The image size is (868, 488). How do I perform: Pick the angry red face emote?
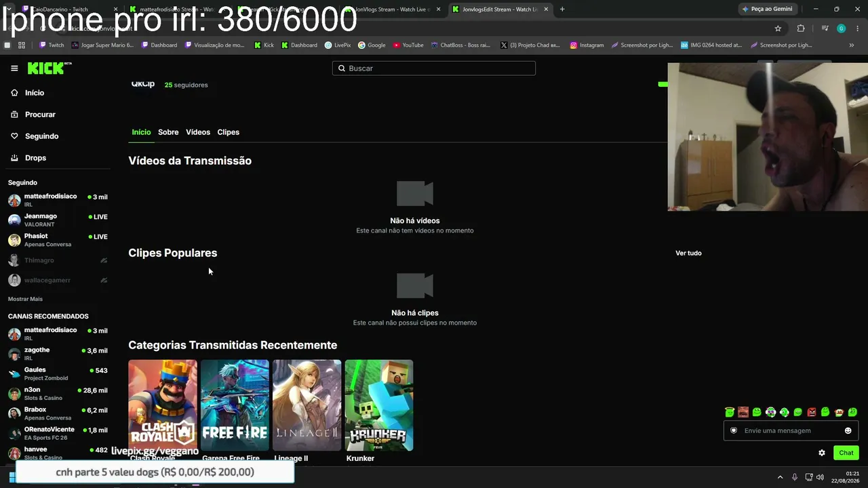(x=812, y=412)
